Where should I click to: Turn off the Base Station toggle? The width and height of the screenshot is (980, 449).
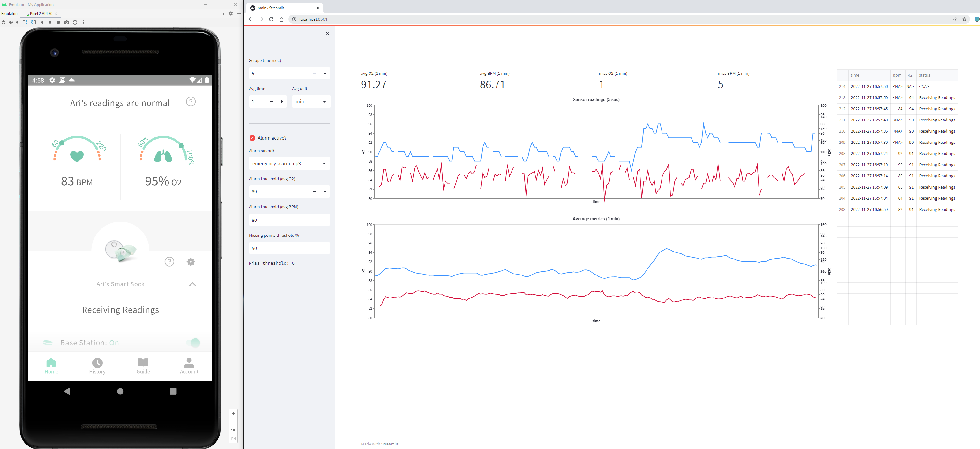click(x=194, y=343)
